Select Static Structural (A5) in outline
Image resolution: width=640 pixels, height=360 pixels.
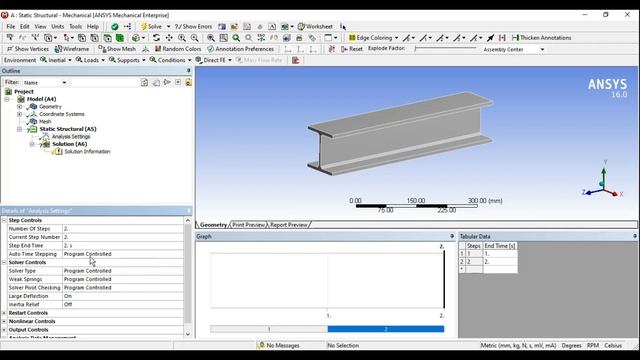(68, 129)
